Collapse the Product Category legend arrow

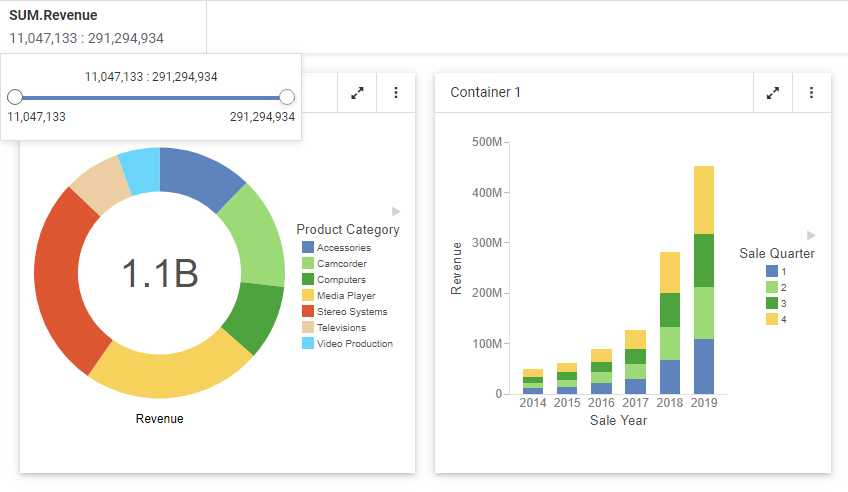[x=396, y=211]
